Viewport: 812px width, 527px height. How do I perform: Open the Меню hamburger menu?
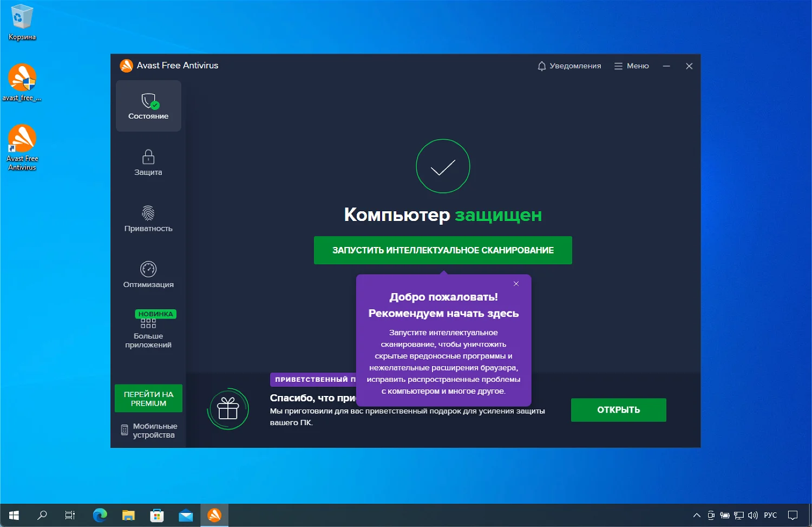point(631,66)
